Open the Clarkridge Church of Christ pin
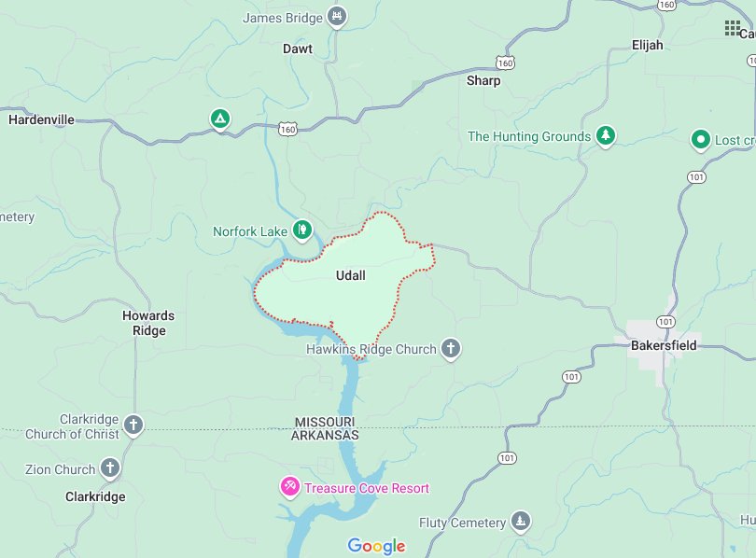Viewport: 756px width, 558px height. point(133,425)
